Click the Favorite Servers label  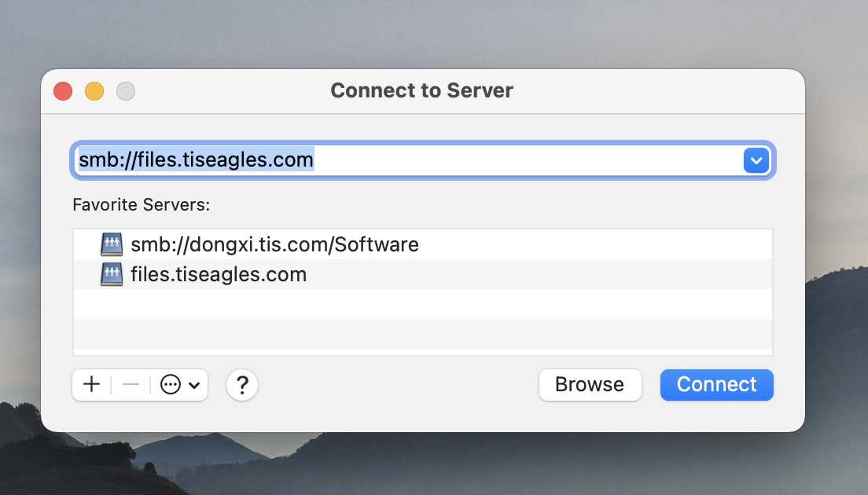click(x=142, y=205)
